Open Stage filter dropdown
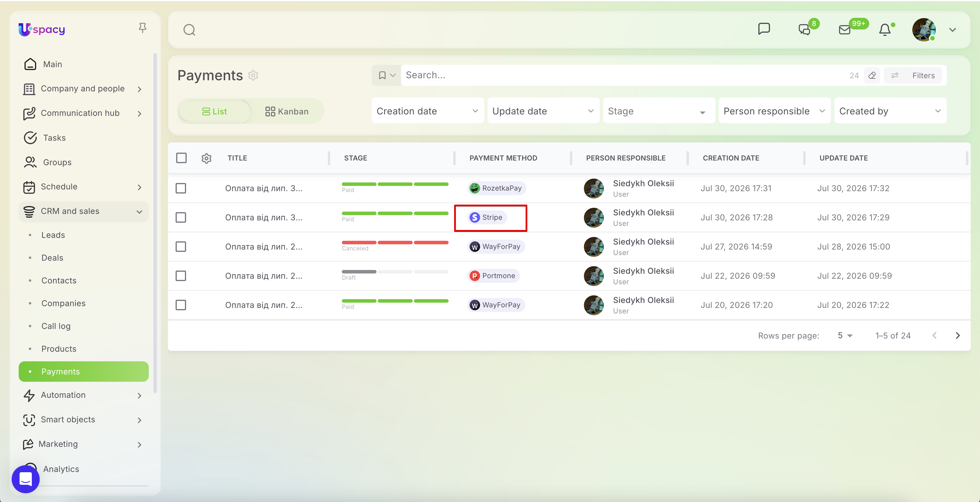This screenshot has width=980, height=502. coord(659,111)
